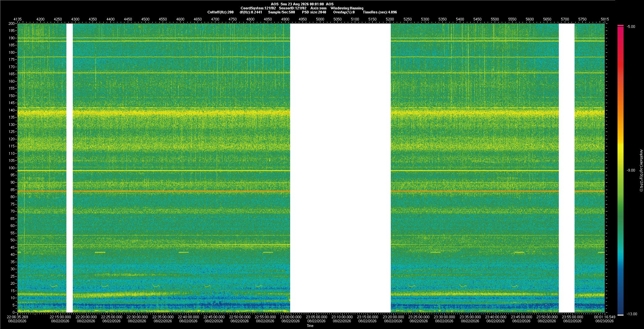Viewport: 644px width, 329px height.
Task: Click the '22:06:35.269' start time label
Action: coord(17,317)
